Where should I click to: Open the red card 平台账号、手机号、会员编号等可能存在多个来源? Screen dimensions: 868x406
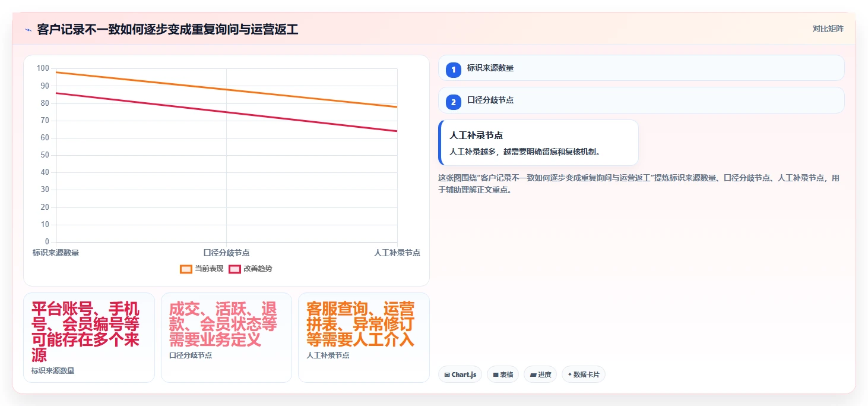click(x=89, y=338)
